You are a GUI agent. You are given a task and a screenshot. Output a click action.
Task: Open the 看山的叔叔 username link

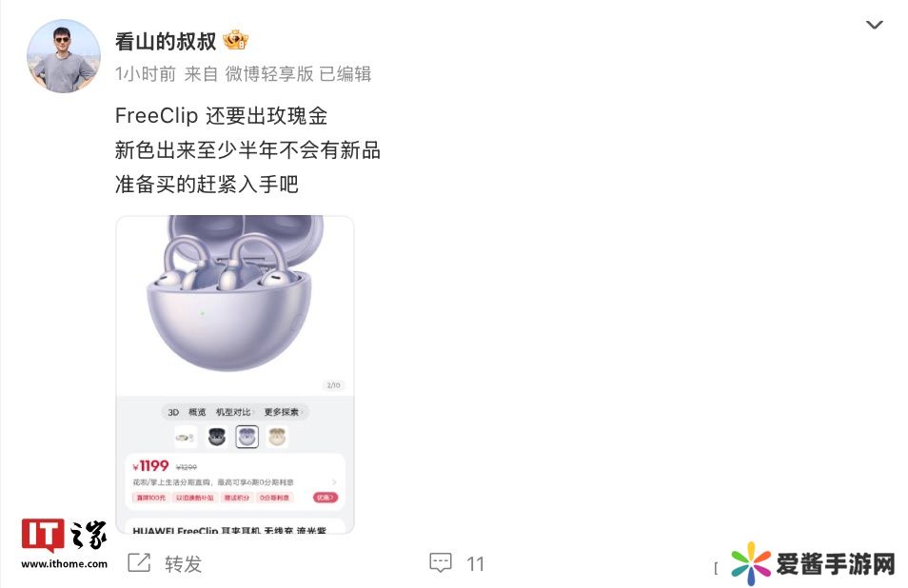coord(166,41)
